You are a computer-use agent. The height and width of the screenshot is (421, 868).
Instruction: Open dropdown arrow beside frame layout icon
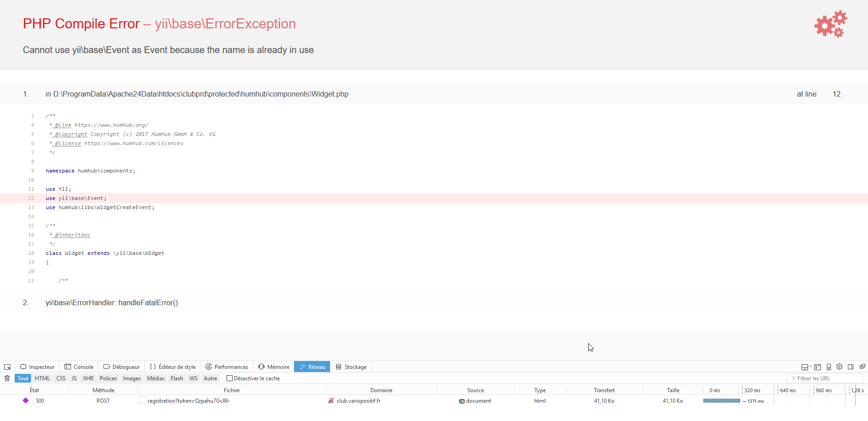point(810,367)
